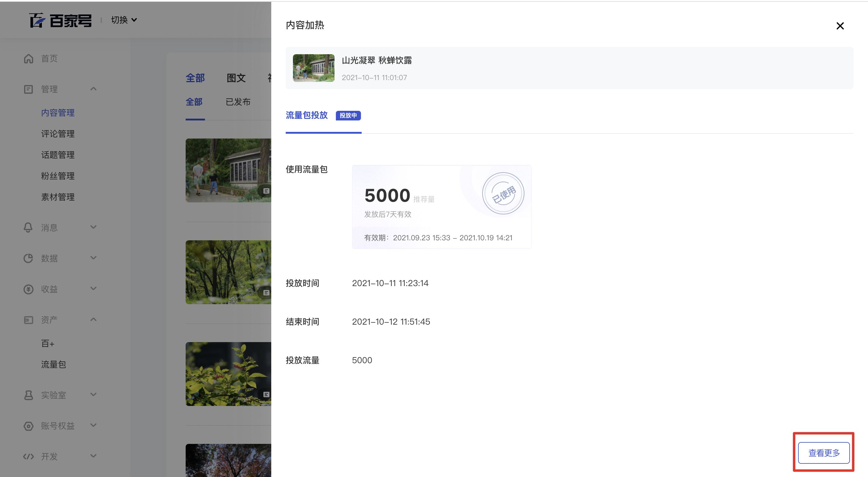The image size is (868, 477).
Task: Open the second article thumbnail of forest trees
Action: [228, 272]
